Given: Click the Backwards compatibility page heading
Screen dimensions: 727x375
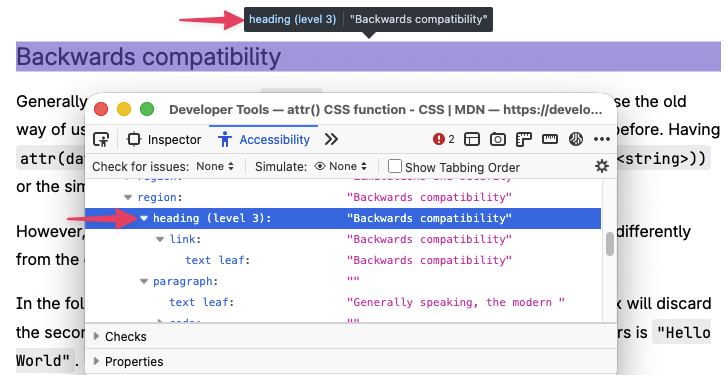Looking at the screenshot, I should click(148, 57).
